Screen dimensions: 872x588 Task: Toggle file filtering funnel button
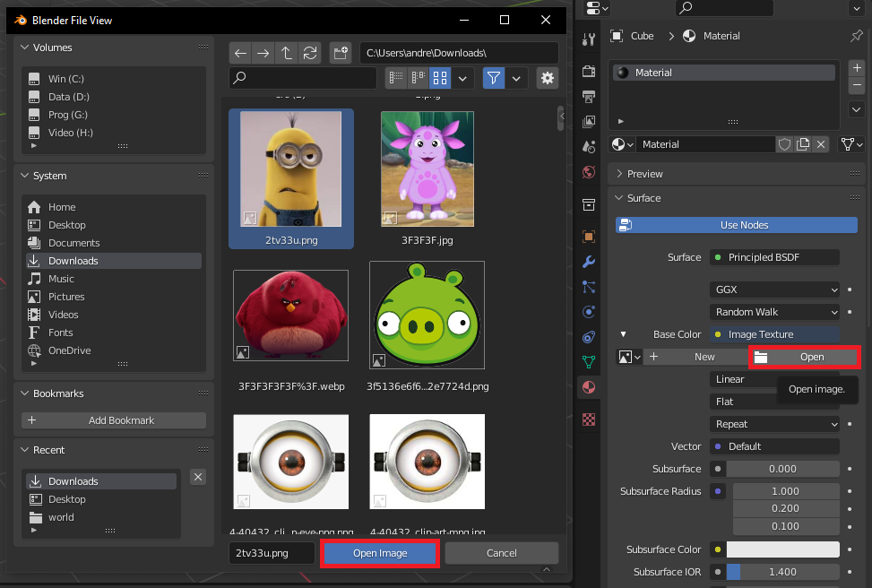[493, 78]
